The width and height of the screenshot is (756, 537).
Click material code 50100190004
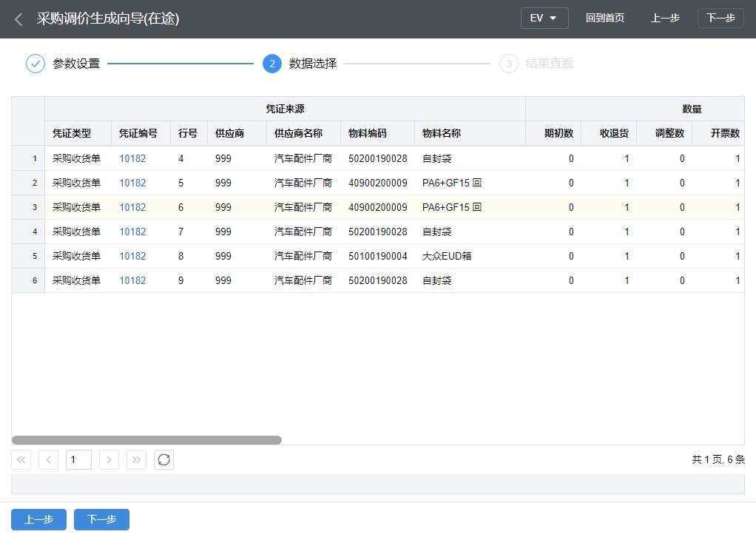(x=378, y=257)
